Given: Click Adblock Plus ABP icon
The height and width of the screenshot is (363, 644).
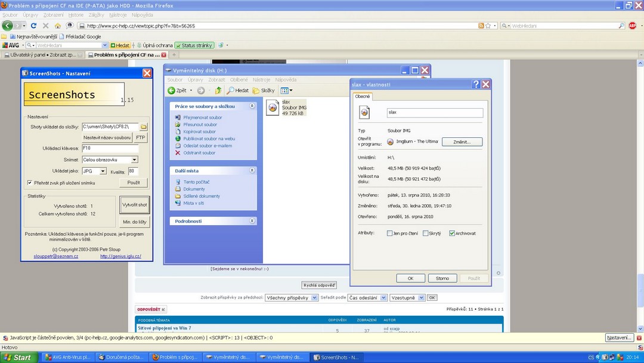Looking at the screenshot, I should (633, 26).
